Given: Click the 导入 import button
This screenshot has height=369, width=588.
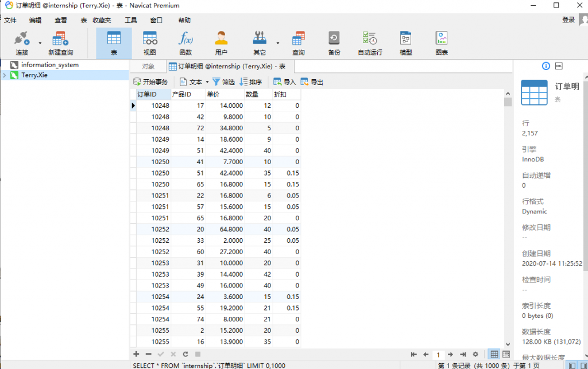Looking at the screenshot, I should pos(285,81).
